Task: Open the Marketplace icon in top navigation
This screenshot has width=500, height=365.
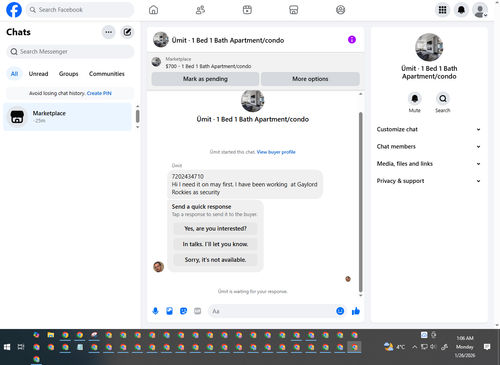Action: 294,10
